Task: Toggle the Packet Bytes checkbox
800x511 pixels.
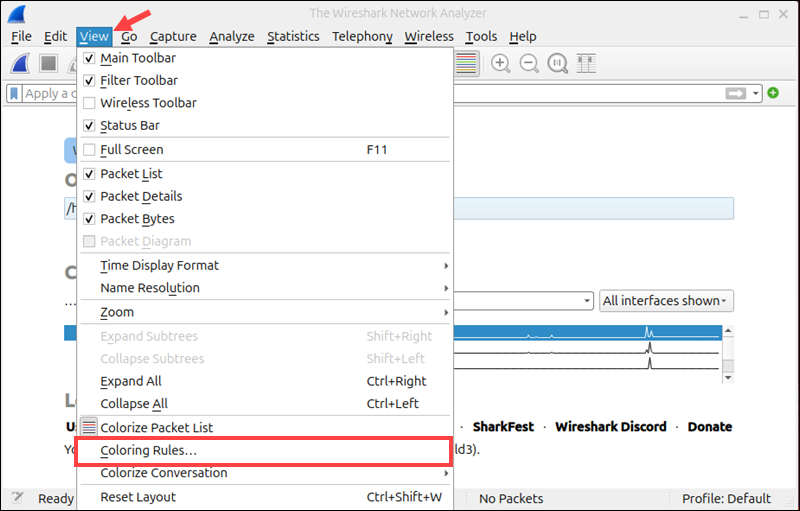Action: [89, 219]
